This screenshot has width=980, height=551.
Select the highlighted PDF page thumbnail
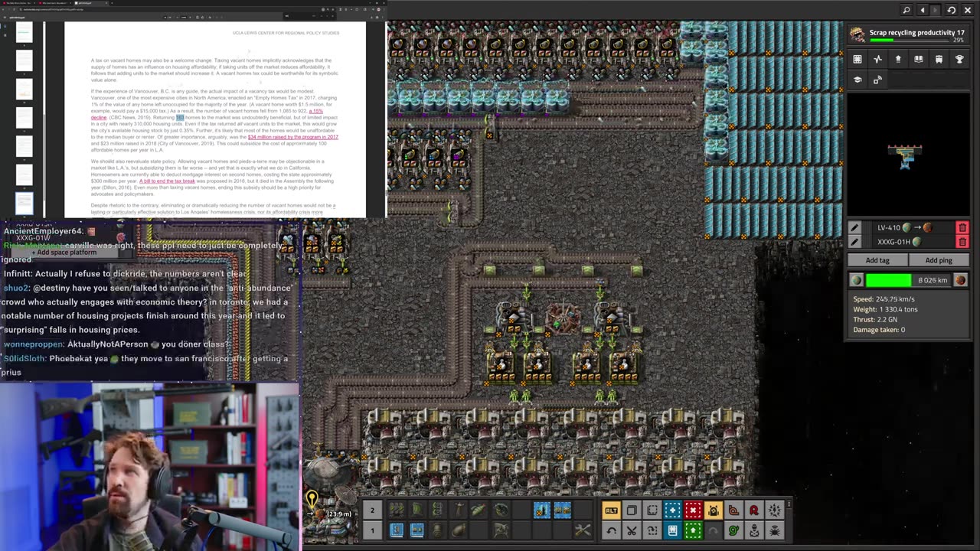pos(24,204)
